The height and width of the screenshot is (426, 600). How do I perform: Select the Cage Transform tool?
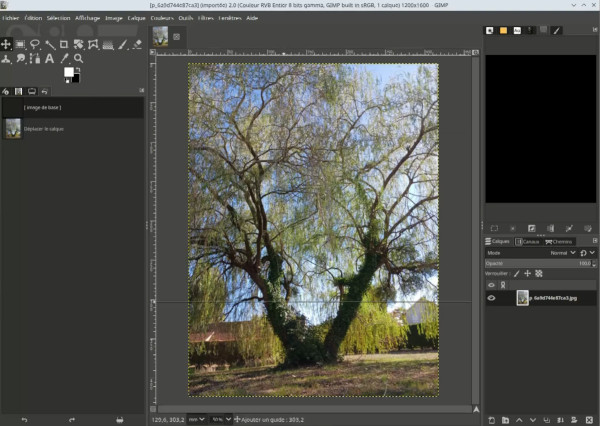tap(93, 44)
